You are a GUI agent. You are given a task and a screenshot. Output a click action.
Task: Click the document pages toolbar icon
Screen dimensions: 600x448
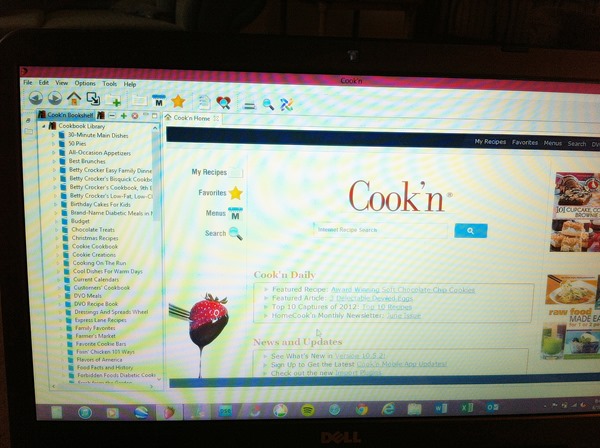click(205, 102)
